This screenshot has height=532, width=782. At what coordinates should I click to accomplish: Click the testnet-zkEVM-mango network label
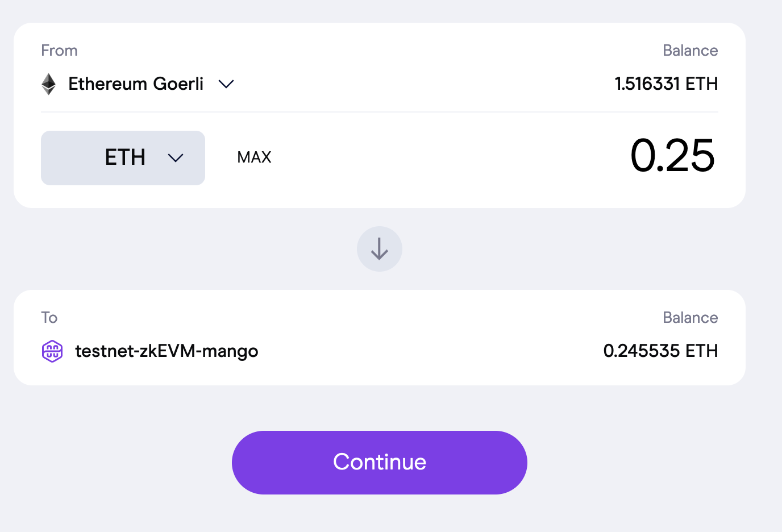[x=167, y=351]
